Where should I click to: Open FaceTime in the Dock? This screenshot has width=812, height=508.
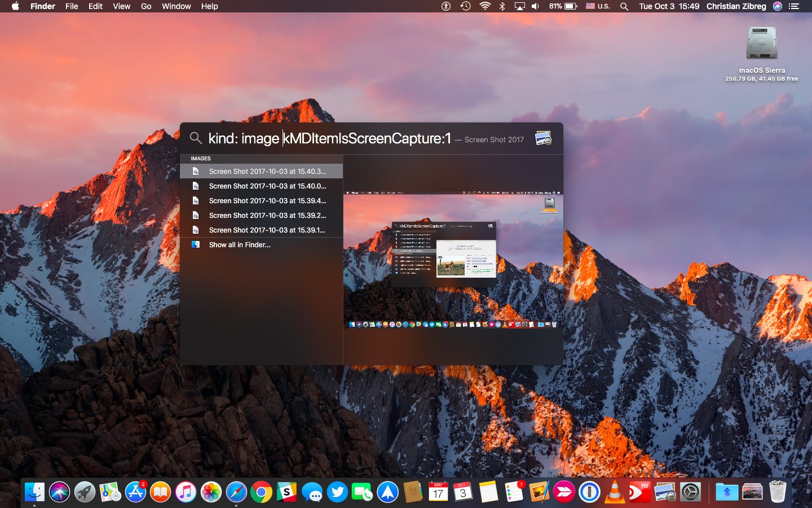pos(362,492)
